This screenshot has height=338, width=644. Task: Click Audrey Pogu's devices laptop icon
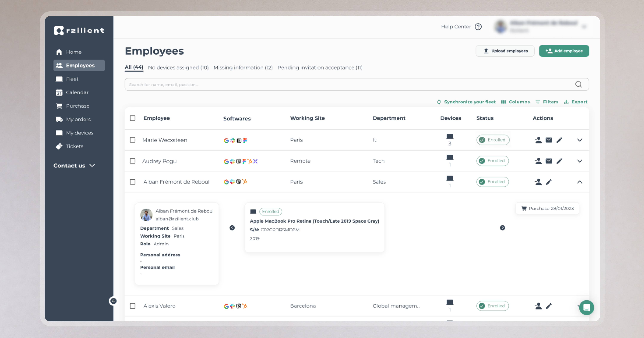(x=450, y=158)
